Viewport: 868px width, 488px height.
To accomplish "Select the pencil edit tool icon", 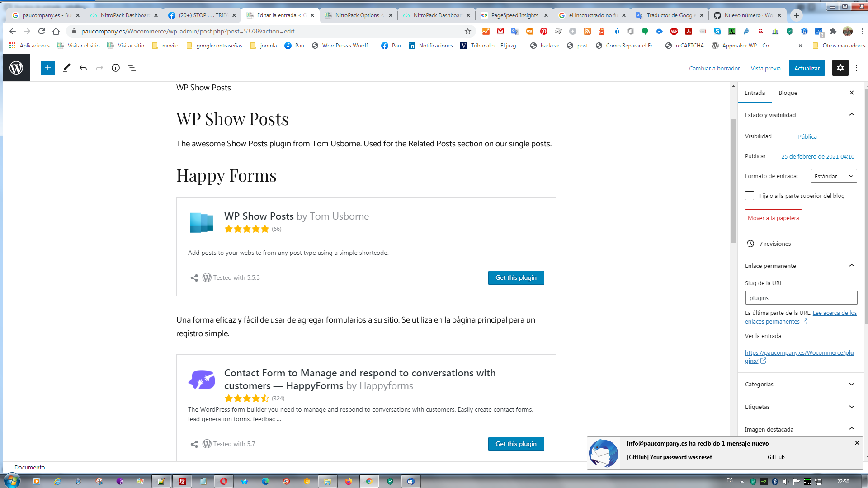I will (x=66, y=68).
